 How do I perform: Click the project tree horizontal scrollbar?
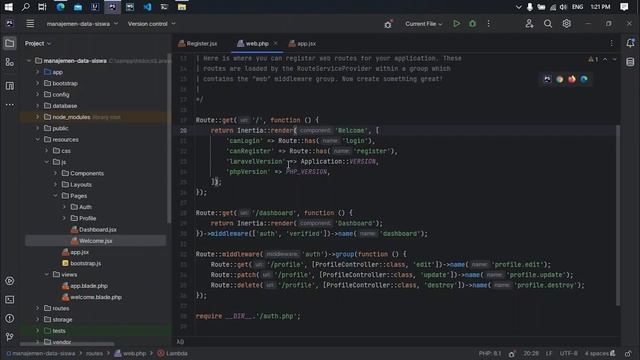(67, 344)
